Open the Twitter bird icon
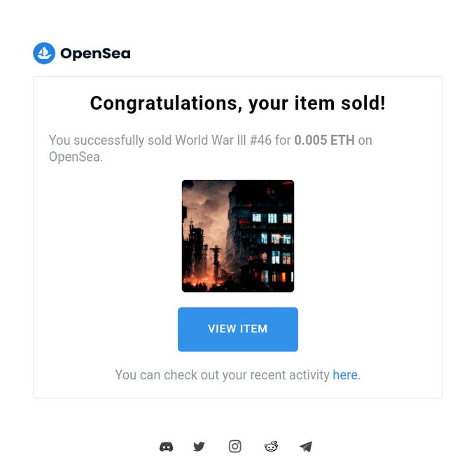The height and width of the screenshot is (476, 476). pyautogui.click(x=199, y=447)
